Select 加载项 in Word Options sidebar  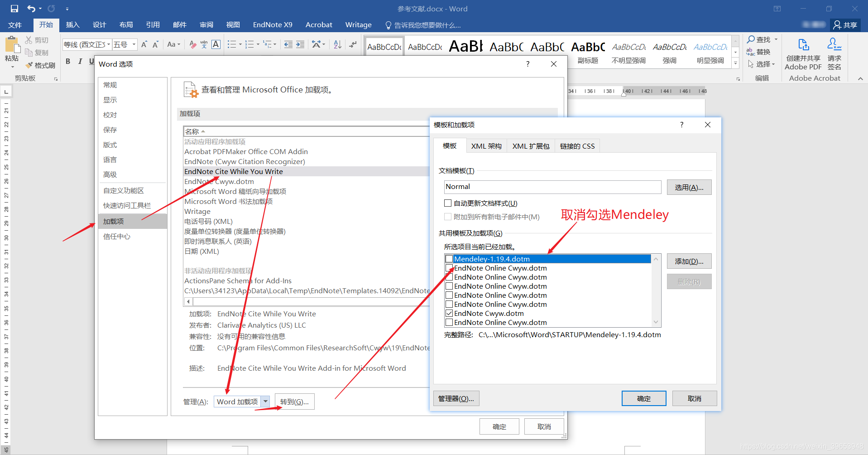point(133,221)
